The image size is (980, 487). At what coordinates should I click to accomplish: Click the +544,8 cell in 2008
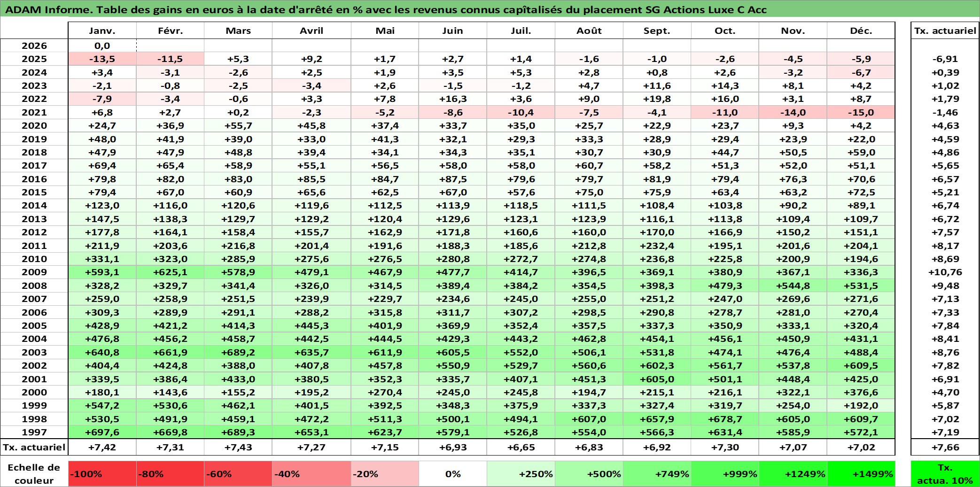coord(793,286)
